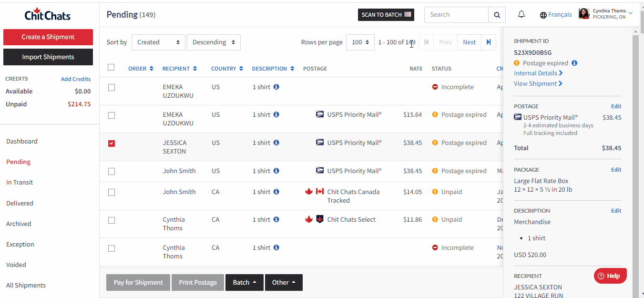Image resolution: width=644 pixels, height=298 pixels.
Task: Edit the Package section
Action: pyautogui.click(x=616, y=170)
